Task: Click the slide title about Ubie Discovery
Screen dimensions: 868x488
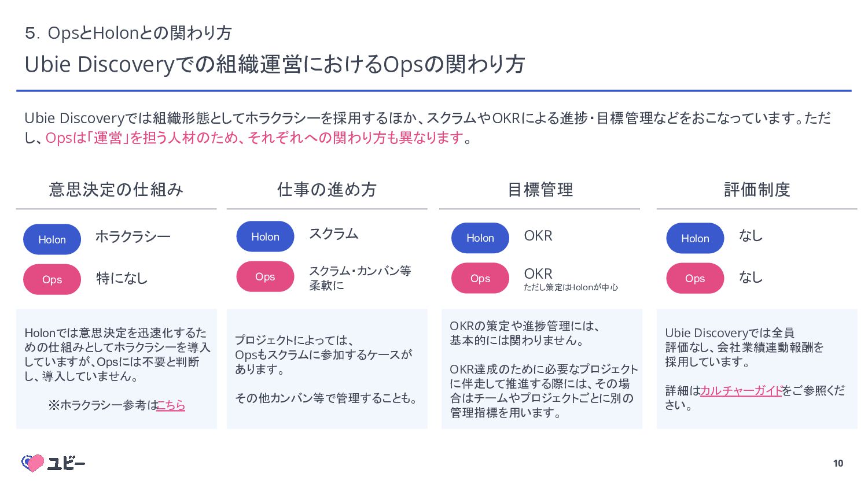Action: (274, 64)
